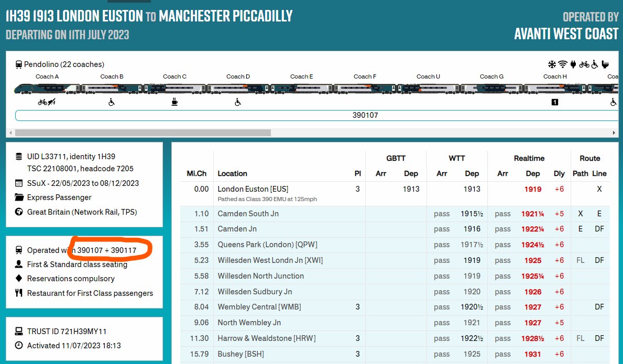Click the Avanti West Coast operator name
Screen dimensions: 623x364
[566, 34]
